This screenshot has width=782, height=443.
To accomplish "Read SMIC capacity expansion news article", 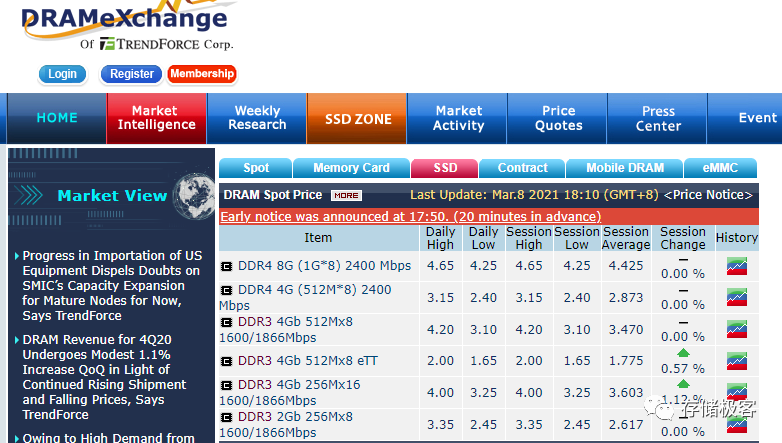I will pos(112,285).
